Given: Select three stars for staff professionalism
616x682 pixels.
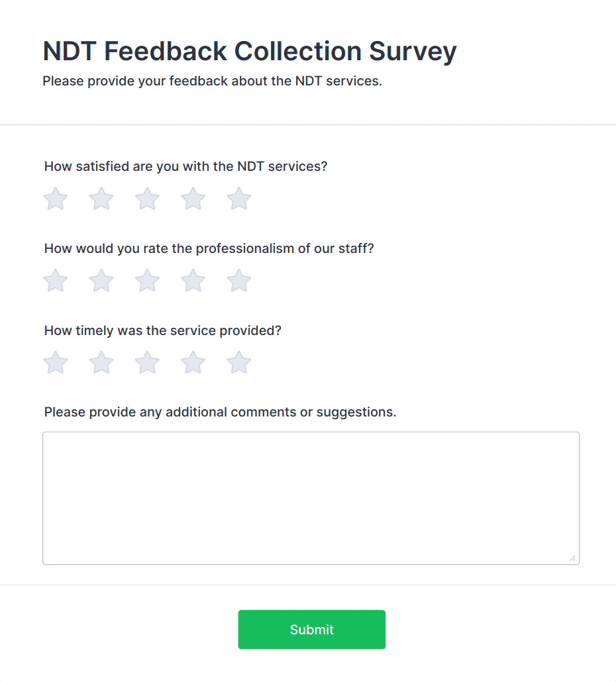Looking at the screenshot, I should point(147,281).
